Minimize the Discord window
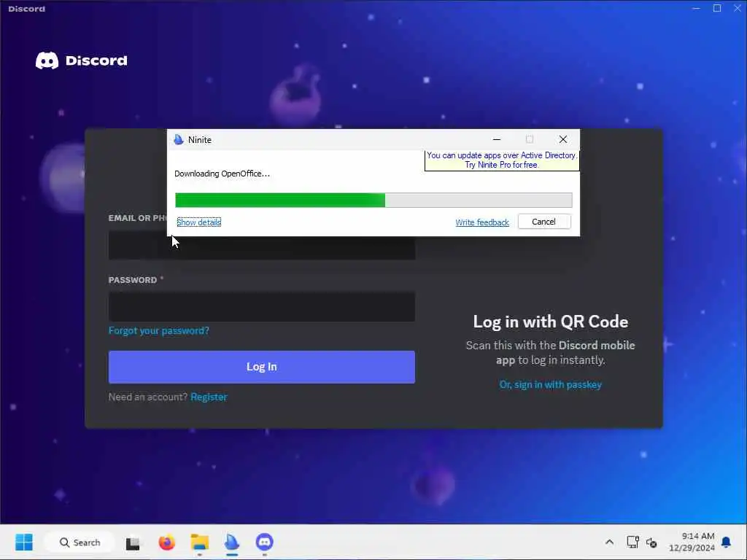The width and height of the screenshot is (747, 560). point(696,8)
